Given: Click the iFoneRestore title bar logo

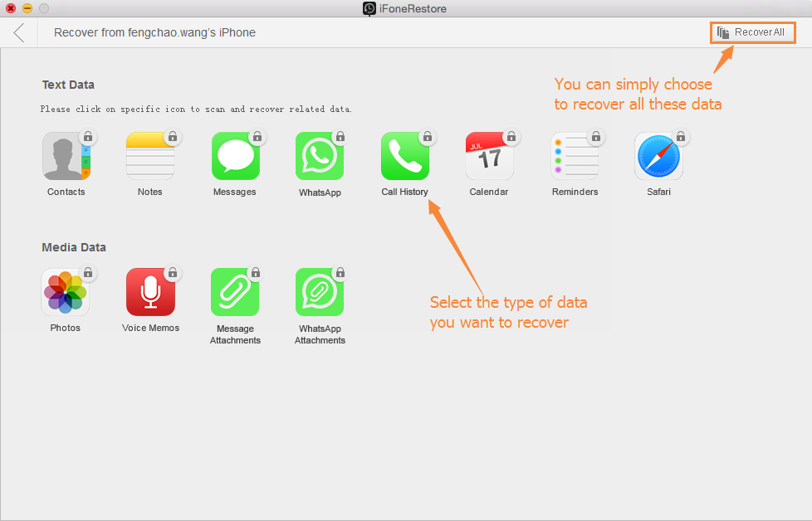Looking at the screenshot, I should tap(369, 9).
